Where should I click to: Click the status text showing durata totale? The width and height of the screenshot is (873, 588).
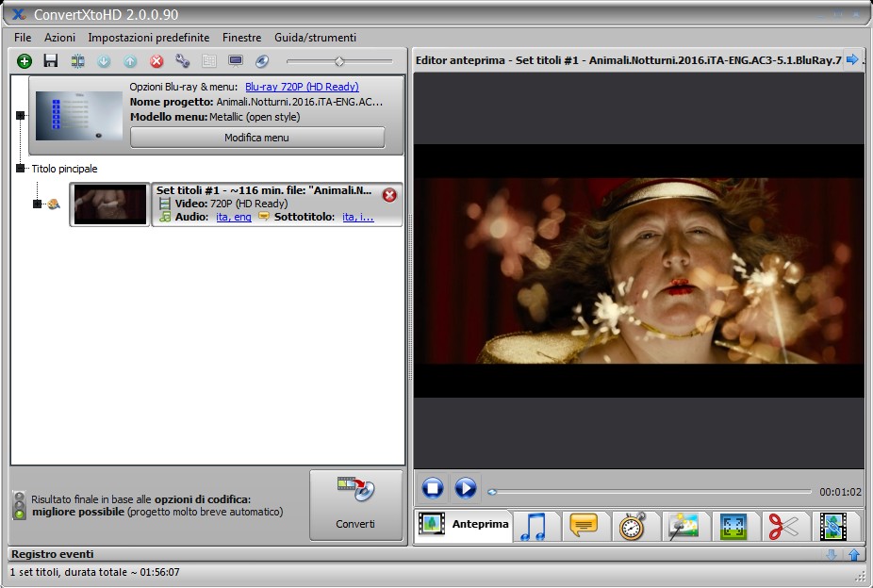coord(94,572)
